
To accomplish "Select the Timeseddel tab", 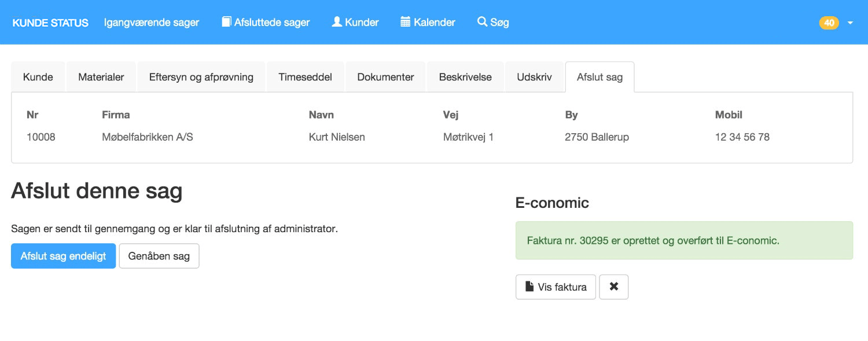I will pyautogui.click(x=305, y=77).
